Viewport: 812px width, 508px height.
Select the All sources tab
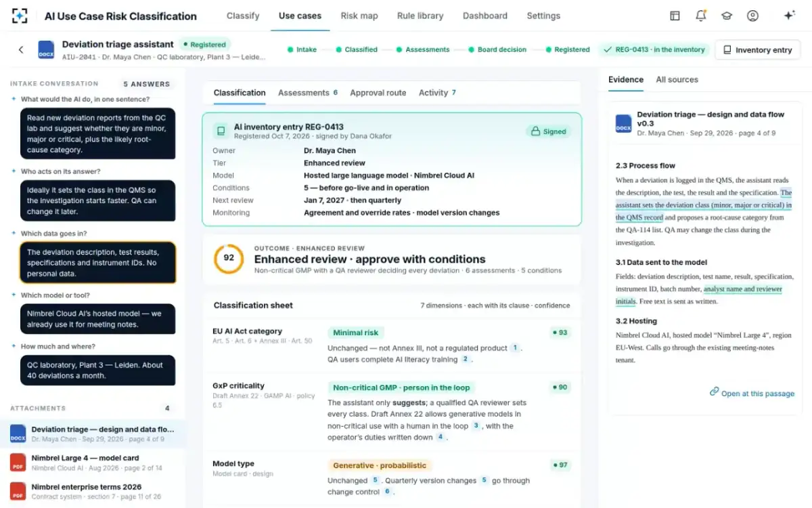(677, 79)
